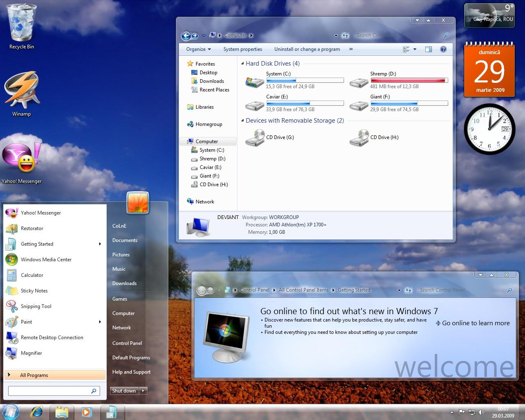Click the refresh icon in Control Panel address bar
525x420 pixels.
(408, 290)
